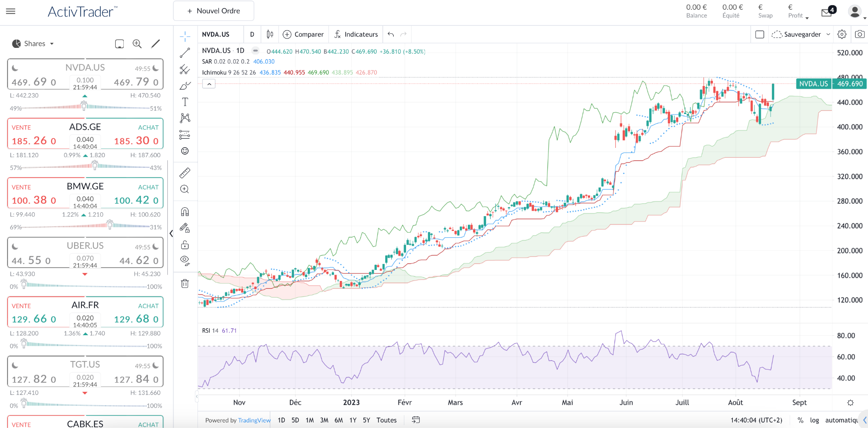Select the 1M time range
This screenshot has height=428, width=868.
pos(309,420)
